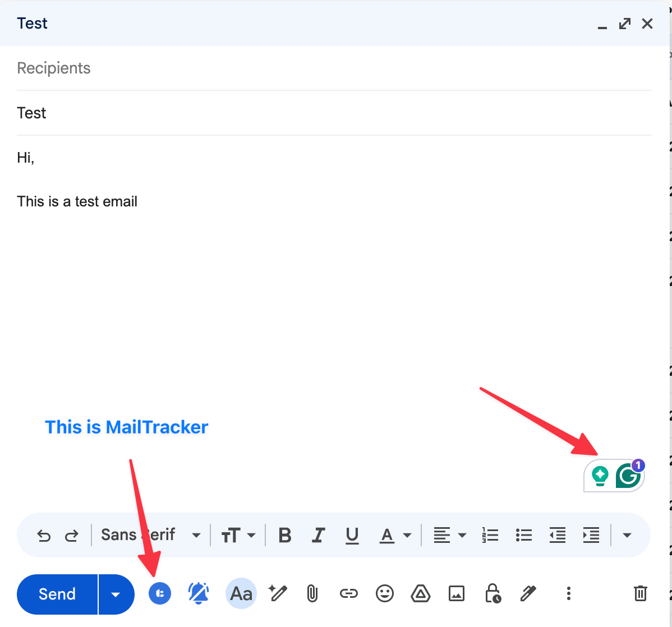Toggle italic formatting
The width and height of the screenshot is (672, 627).
pyautogui.click(x=318, y=535)
